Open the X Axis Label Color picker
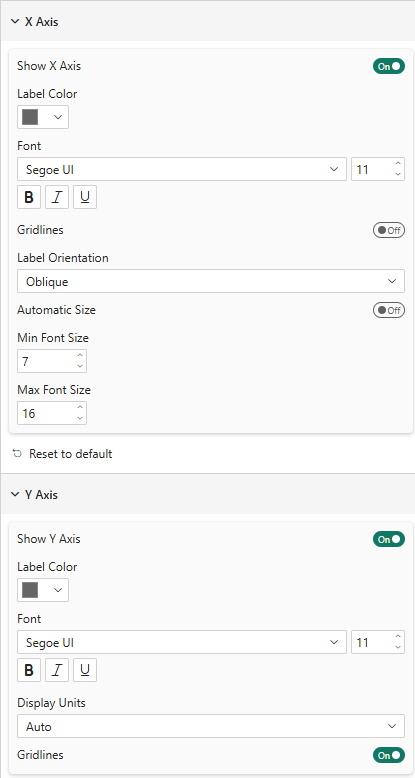Screen dimensions: 415x778 tap(43, 117)
